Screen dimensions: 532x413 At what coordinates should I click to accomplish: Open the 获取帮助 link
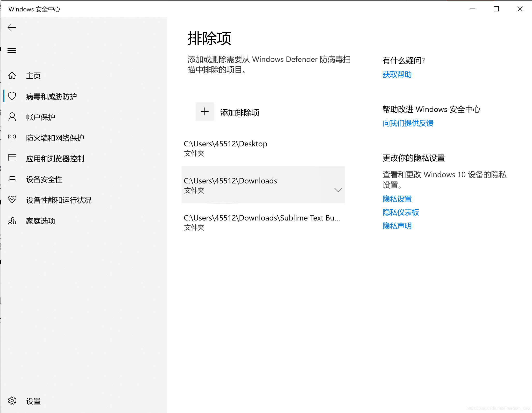click(x=397, y=75)
